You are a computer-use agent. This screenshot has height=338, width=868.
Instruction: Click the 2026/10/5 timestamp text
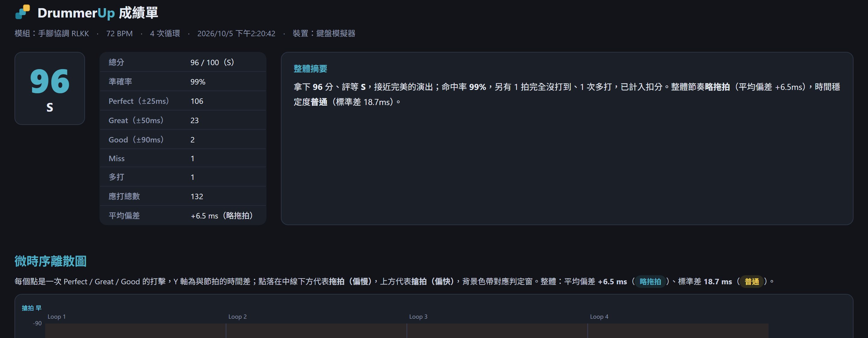236,33
